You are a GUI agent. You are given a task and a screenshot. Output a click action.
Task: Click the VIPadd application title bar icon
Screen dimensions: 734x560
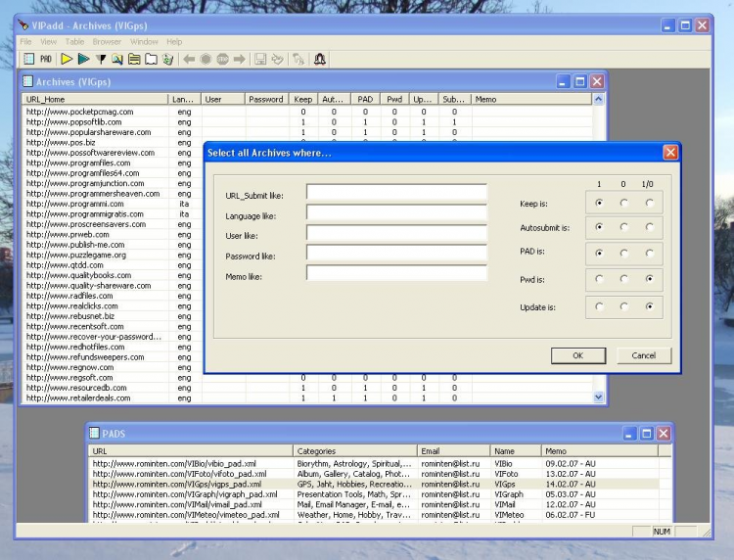[x=23, y=24]
